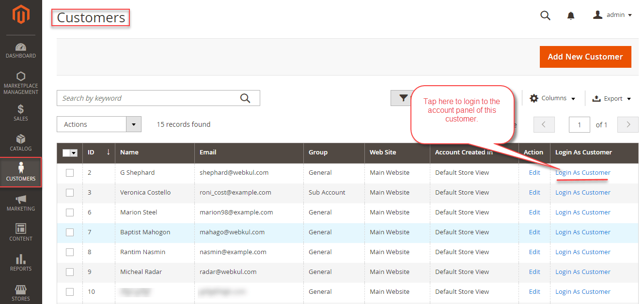Login As Customer for Micheal Radar
The image size is (644, 304).
pyautogui.click(x=583, y=272)
